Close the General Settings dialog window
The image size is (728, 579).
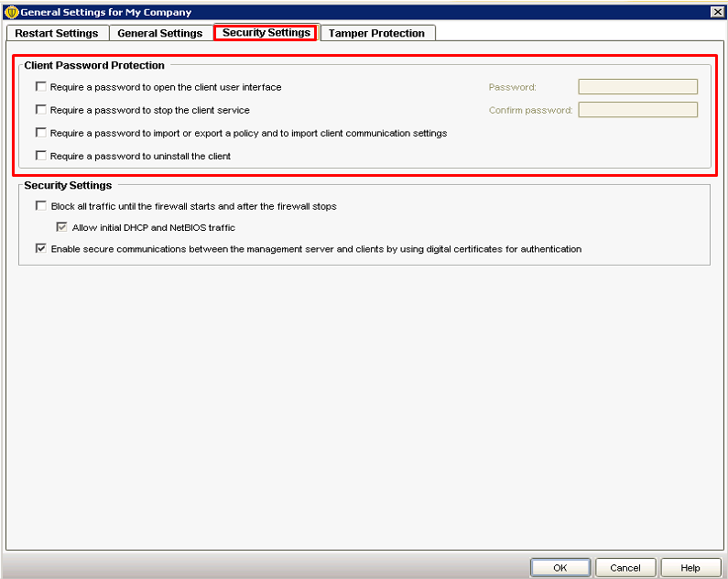pyautogui.click(x=717, y=12)
